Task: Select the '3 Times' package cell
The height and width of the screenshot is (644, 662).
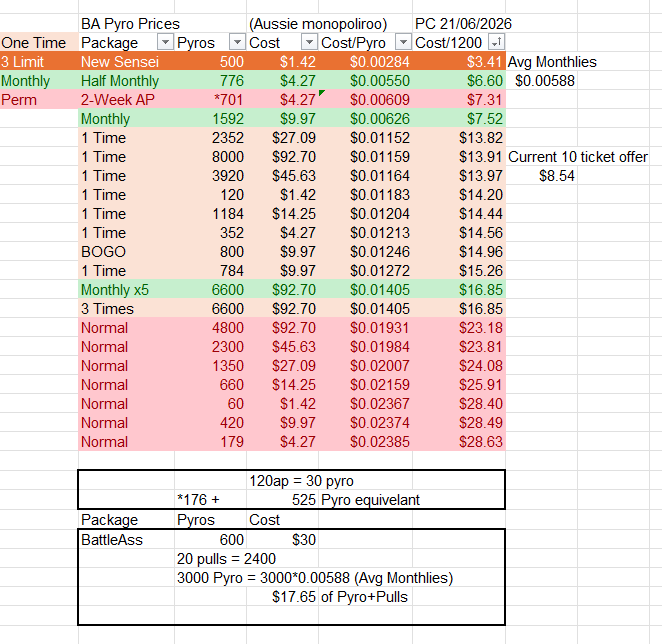Action: (126, 309)
